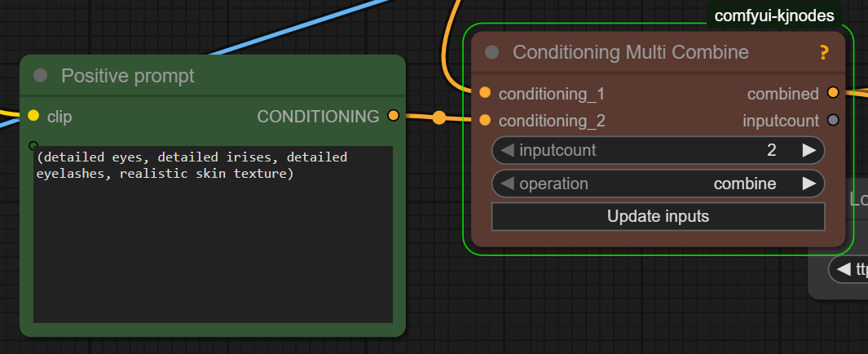Collapse the Positive prompt node
The height and width of the screenshot is (354, 868).
41,76
